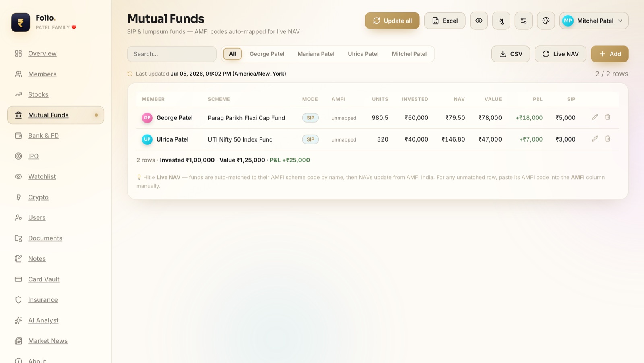Viewport: 644px width, 363px height.
Task: Export to Excel button
Action: (445, 21)
